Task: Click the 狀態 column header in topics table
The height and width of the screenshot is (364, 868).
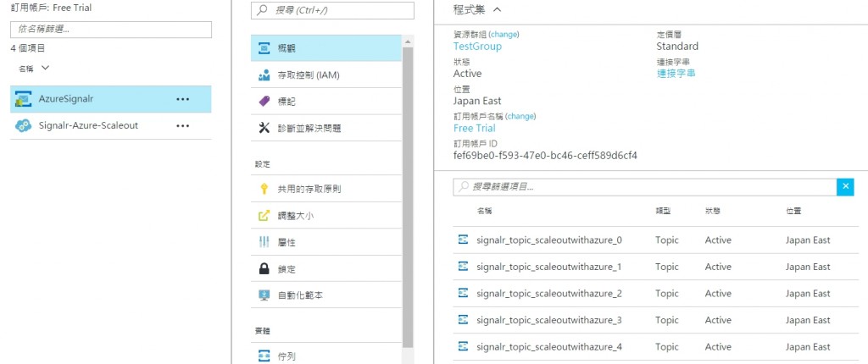Action: tap(713, 211)
